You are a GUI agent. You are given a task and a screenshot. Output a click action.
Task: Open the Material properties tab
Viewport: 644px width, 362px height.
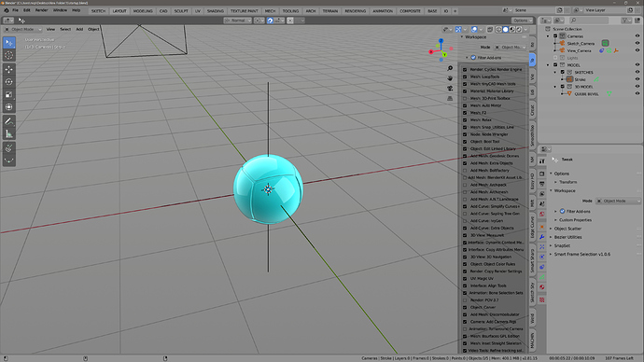pos(542,287)
